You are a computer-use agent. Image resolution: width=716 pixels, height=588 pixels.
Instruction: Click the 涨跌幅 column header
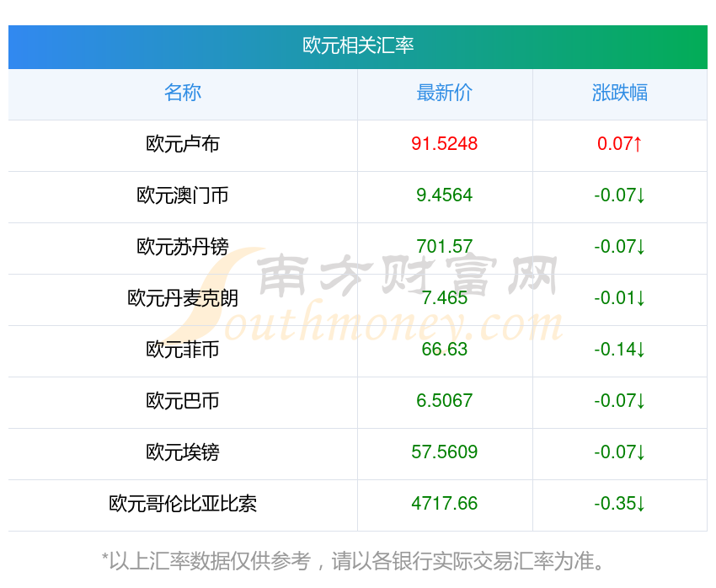(x=620, y=93)
